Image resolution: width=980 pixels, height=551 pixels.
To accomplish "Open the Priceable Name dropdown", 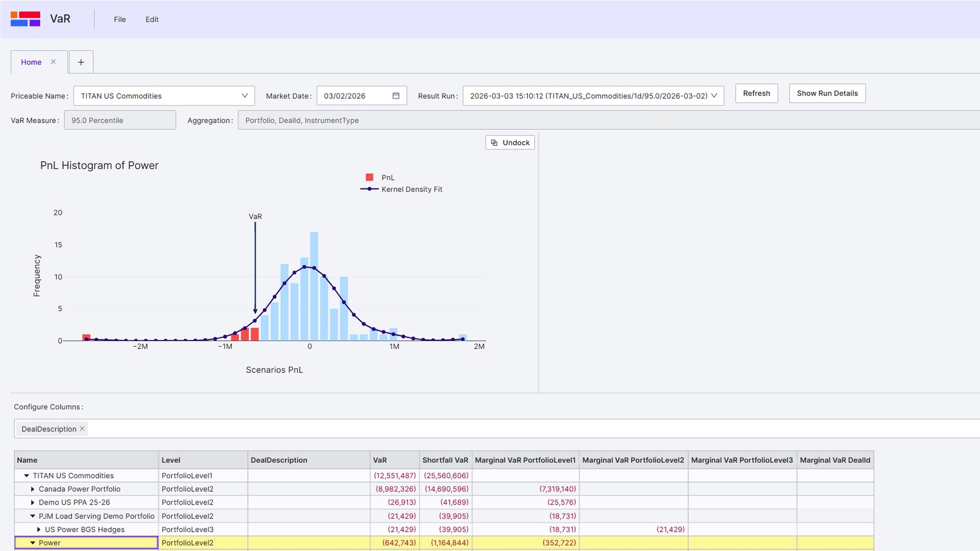I will (164, 96).
